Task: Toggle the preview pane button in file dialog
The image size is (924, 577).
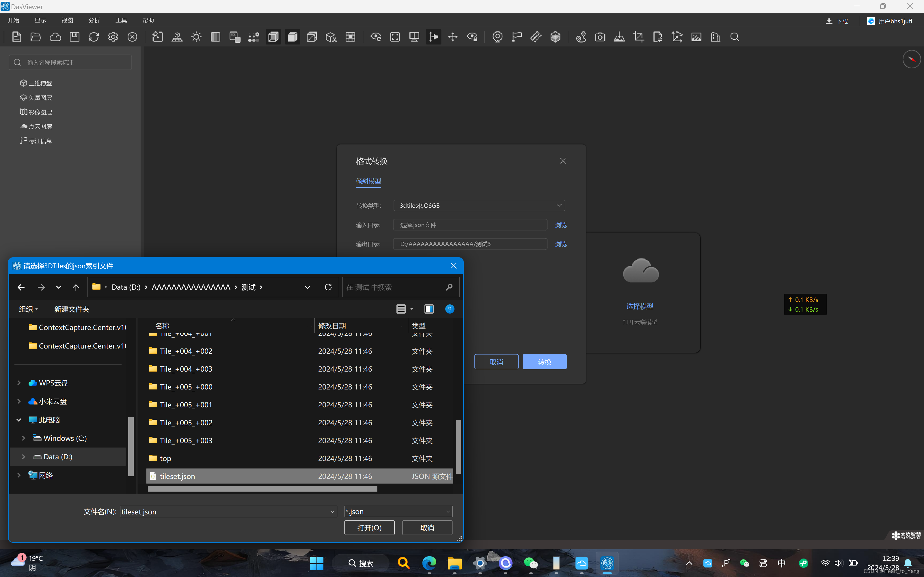Action: click(429, 309)
